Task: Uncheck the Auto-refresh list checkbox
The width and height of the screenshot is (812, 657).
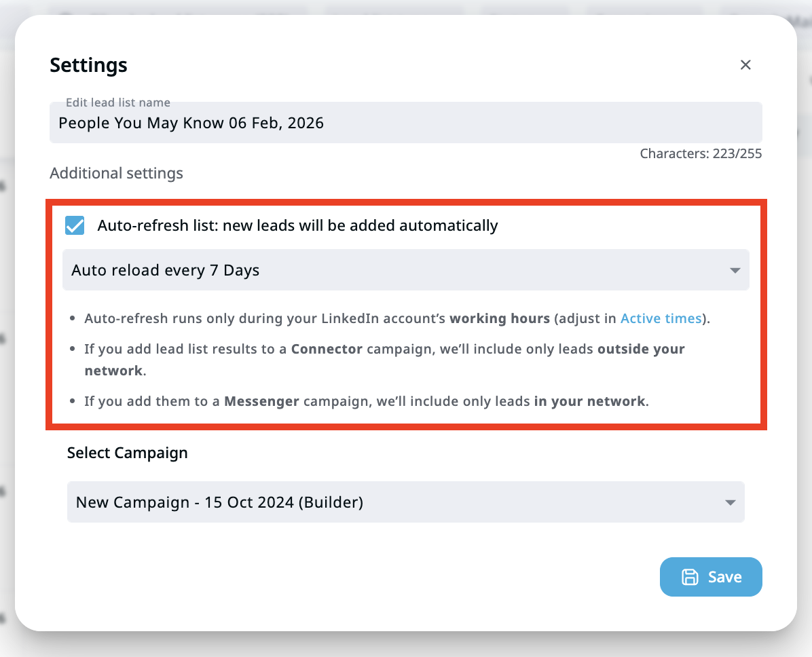Action: [75, 225]
